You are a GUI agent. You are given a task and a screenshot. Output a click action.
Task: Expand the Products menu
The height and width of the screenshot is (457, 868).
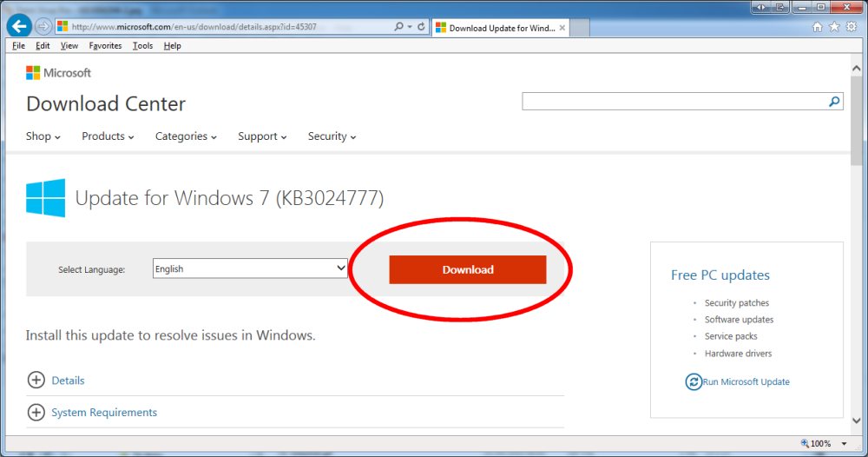click(x=108, y=136)
